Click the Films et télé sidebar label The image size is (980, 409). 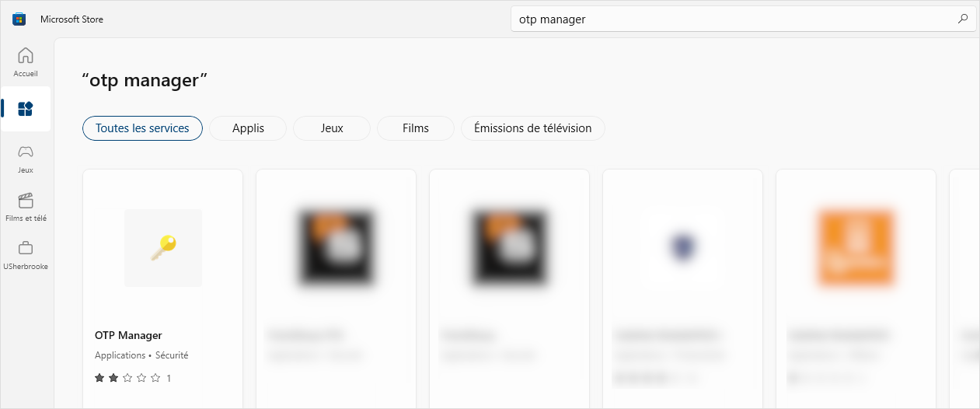[26, 218]
